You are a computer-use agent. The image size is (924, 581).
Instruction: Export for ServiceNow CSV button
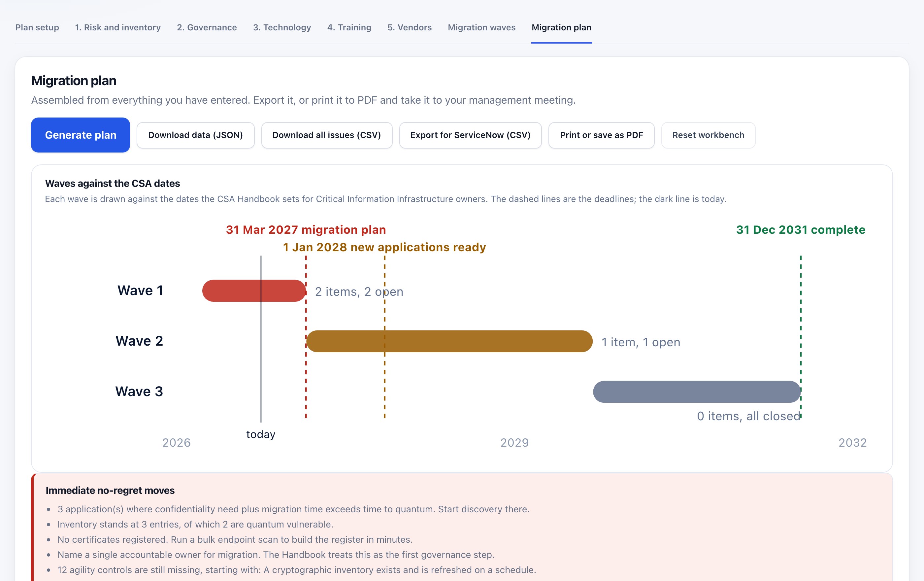[x=471, y=135]
